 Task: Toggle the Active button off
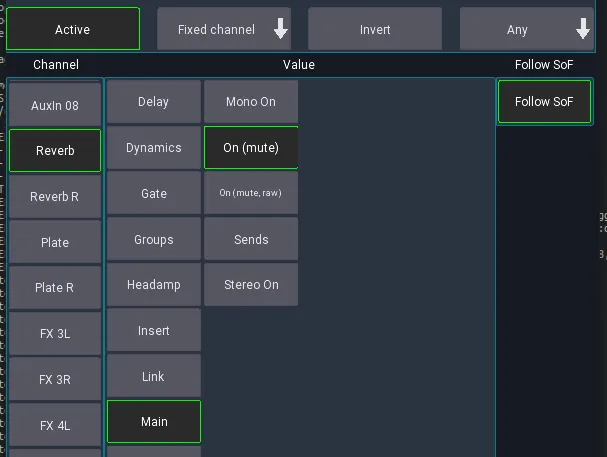73,29
